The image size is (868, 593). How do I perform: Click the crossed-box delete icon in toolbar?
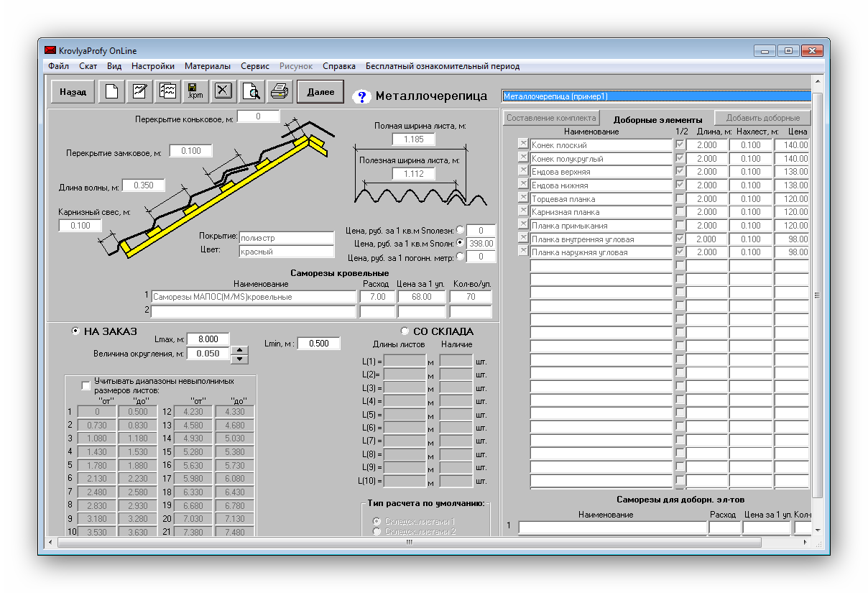(223, 91)
